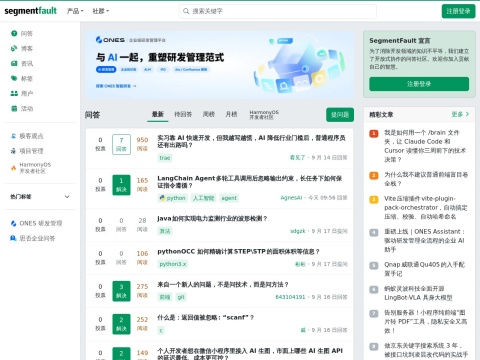Viewport: 480px width, 360px height.
Task: Open the 社群 dropdown menu
Action: pyautogui.click(x=100, y=11)
